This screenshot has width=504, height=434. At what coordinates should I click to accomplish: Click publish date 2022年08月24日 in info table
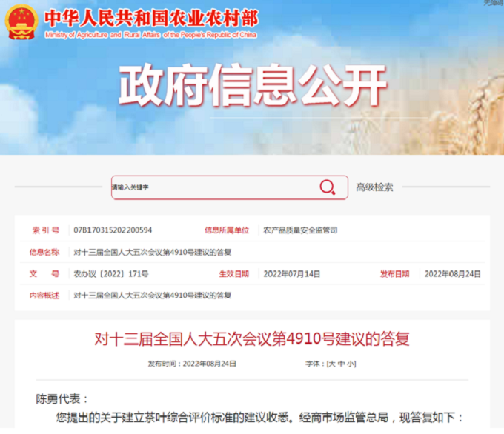click(453, 274)
